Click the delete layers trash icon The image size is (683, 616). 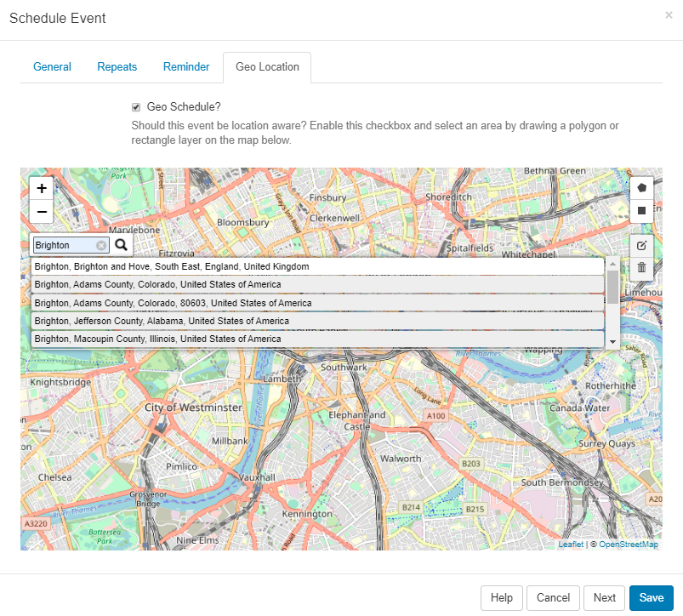coord(641,267)
